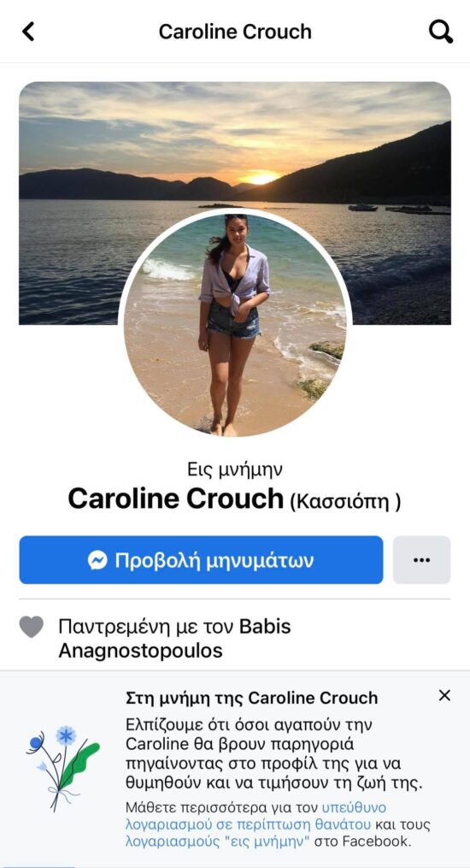This screenshot has width=470, height=868.
Task: Tap the Caroline Crouch header title
Action: [235, 32]
